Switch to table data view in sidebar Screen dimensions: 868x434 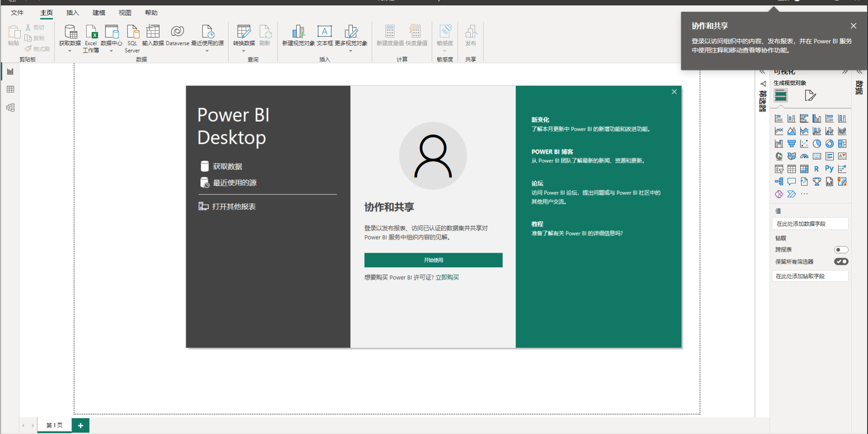coord(10,90)
